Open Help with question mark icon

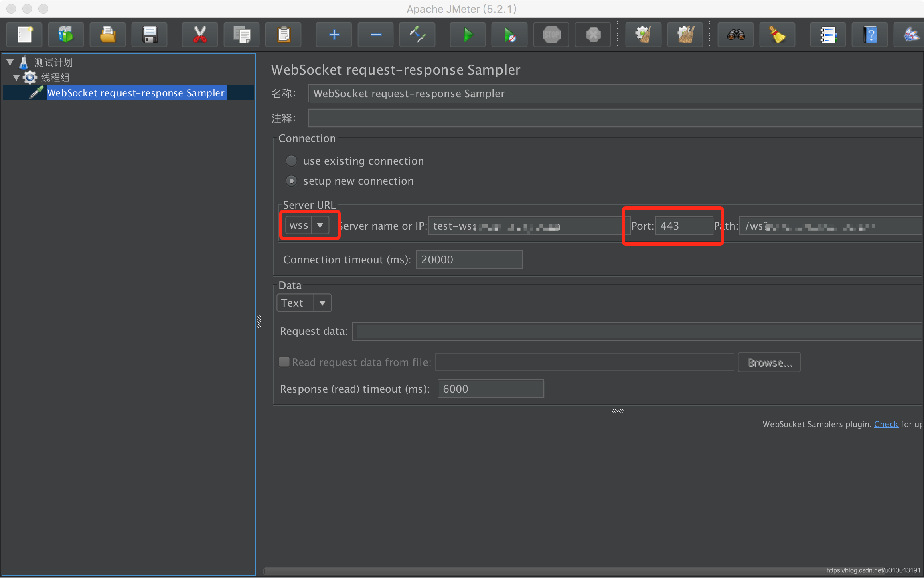pyautogui.click(x=870, y=35)
